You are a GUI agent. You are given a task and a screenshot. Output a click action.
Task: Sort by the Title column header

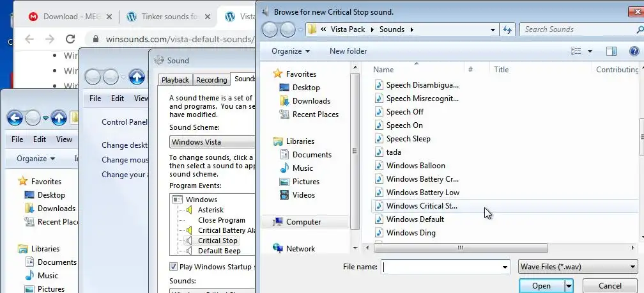point(540,70)
